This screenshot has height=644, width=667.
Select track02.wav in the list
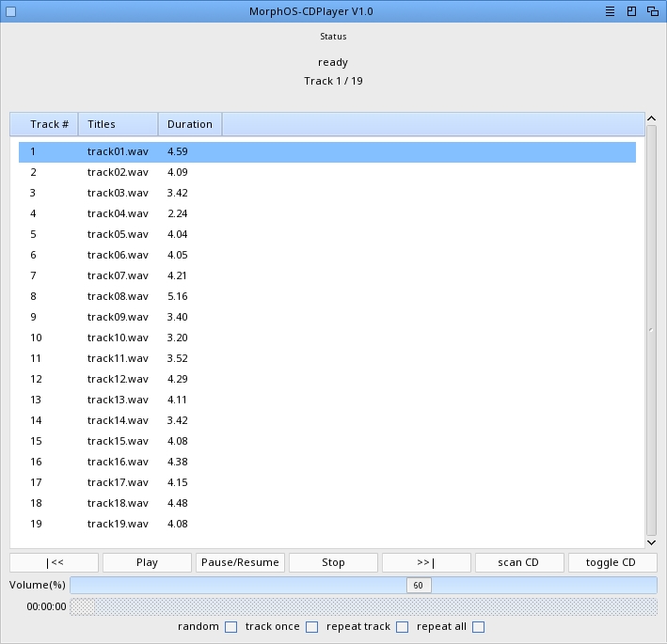pos(327,172)
